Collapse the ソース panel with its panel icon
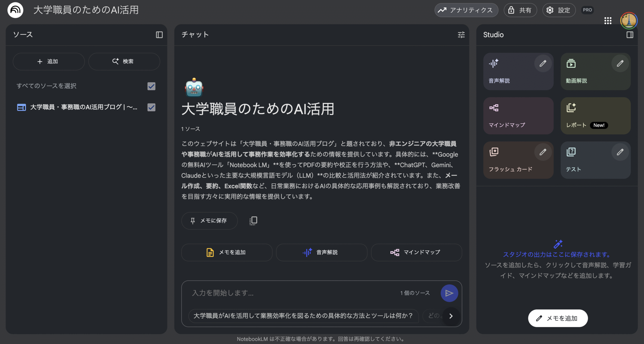Screen dimensions: 644x344 pos(159,35)
